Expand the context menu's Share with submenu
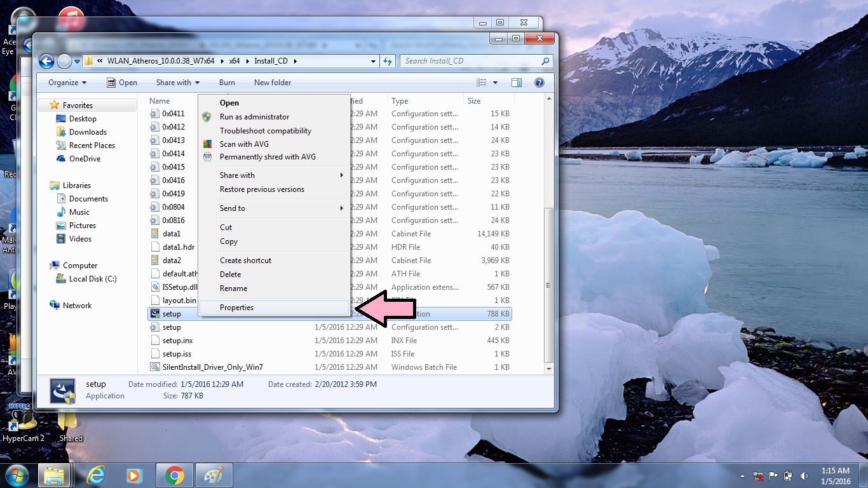The image size is (868, 488). click(341, 175)
